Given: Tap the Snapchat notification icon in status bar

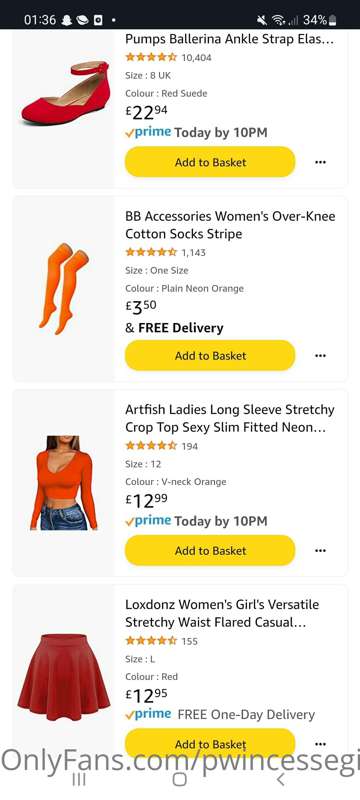Looking at the screenshot, I should click(x=67, y=20).
